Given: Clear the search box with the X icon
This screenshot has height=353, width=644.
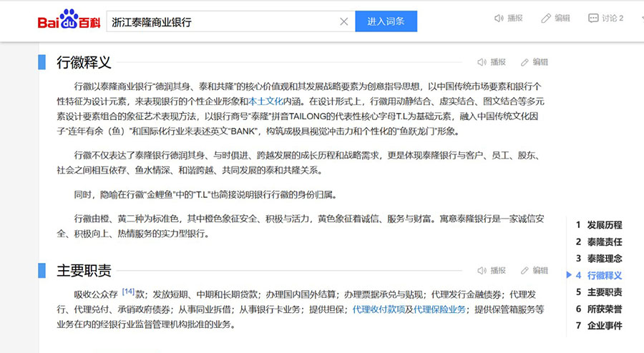Looking at the screenshot, I should (343, 21).
